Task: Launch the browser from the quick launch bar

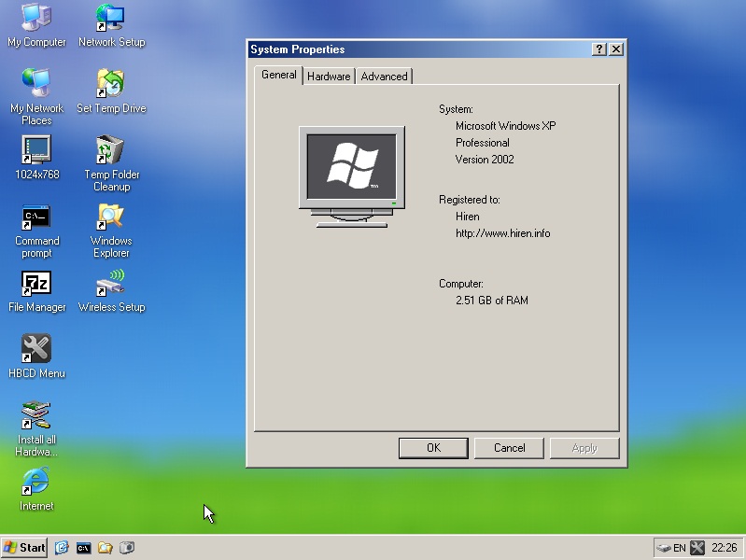Action: (x=62, y=548)
